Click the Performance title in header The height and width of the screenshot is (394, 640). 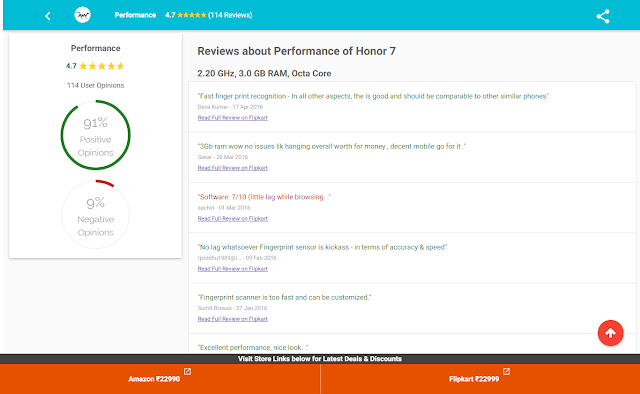[x=135, y=15]
